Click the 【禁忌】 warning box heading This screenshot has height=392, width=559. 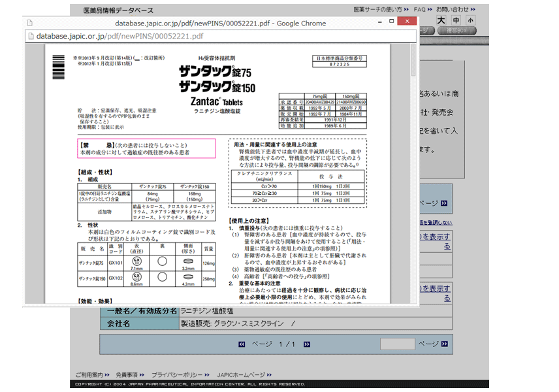[x=97, y=145]
